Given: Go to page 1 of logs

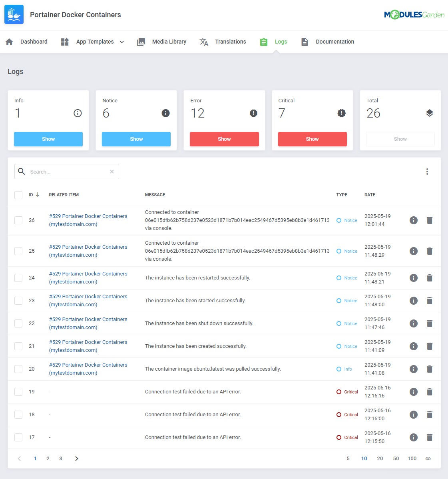Looking at the screenshot, I should (35, 459).
